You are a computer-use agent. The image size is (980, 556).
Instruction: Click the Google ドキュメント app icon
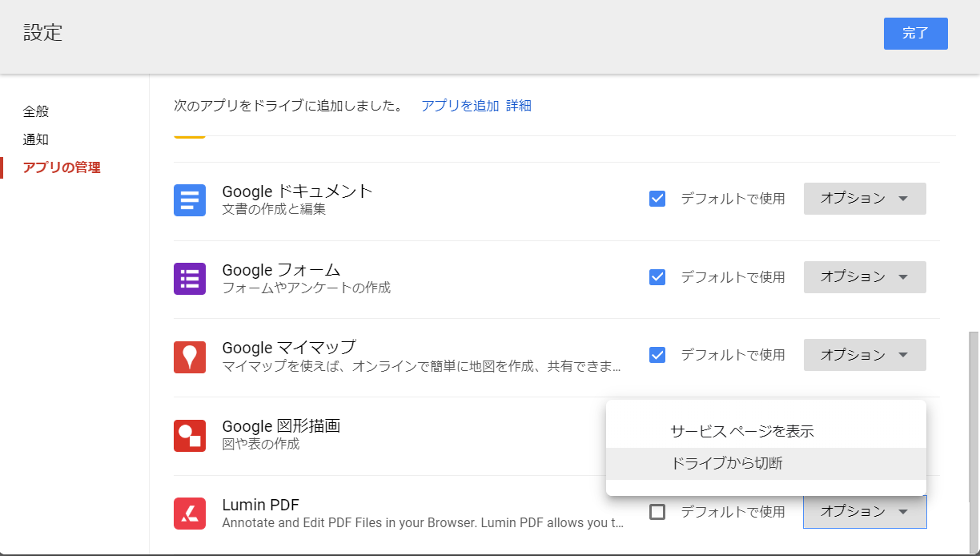[x=190, y=200]
